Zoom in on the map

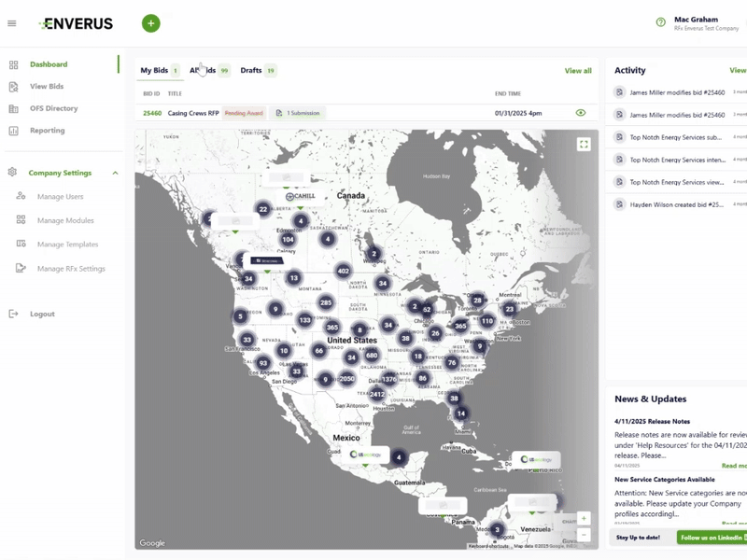(x=584, y=518)
